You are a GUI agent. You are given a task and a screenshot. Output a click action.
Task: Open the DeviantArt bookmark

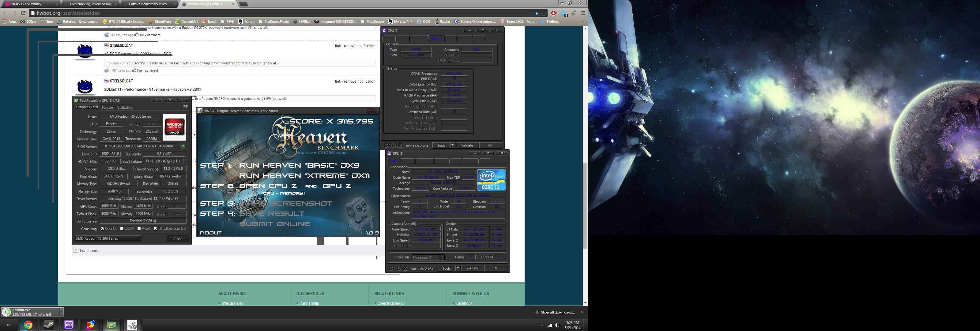pyautogui.click(x=187, y=21)
